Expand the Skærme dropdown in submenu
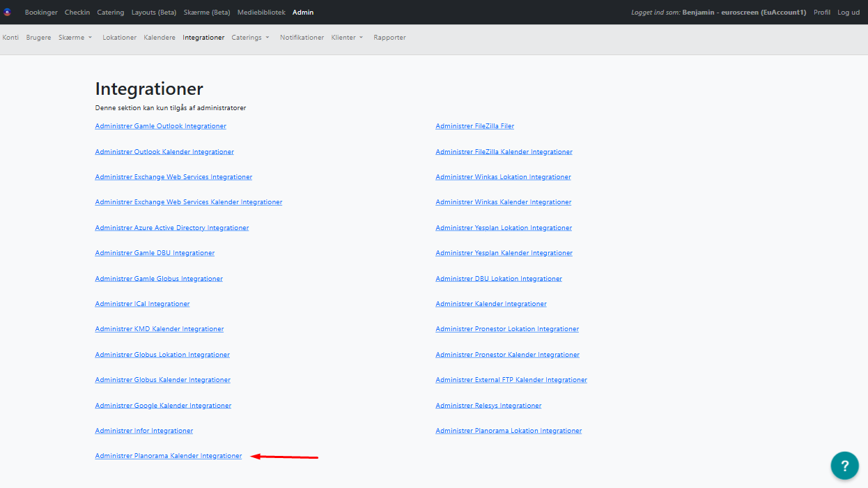 (75, 38)
